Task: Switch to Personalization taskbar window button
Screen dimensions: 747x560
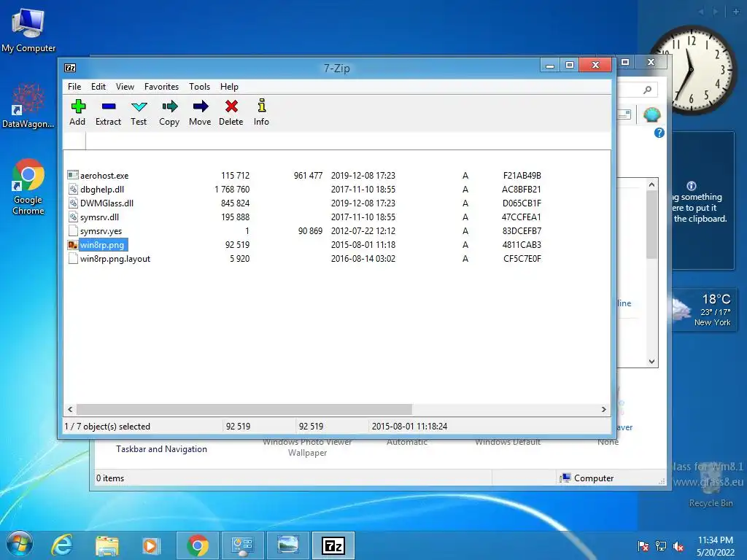Action: [x=288, y=545]
